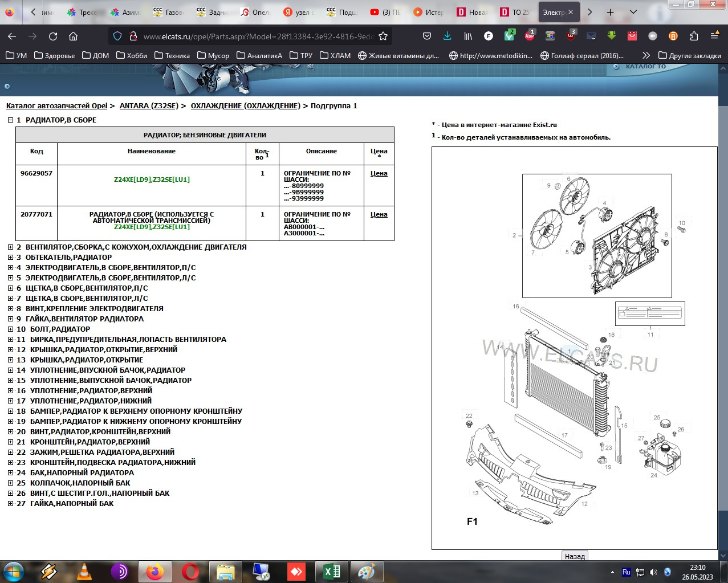Open the Firefox downloads panel
Viewport: 728px width, 583px height.
tap(447, 36)
